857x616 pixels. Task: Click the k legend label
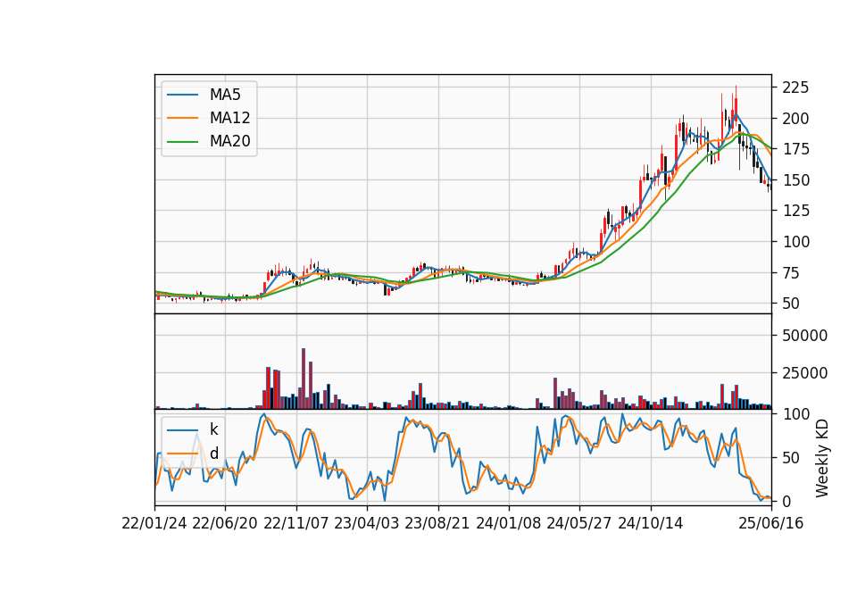coord(213,429)
